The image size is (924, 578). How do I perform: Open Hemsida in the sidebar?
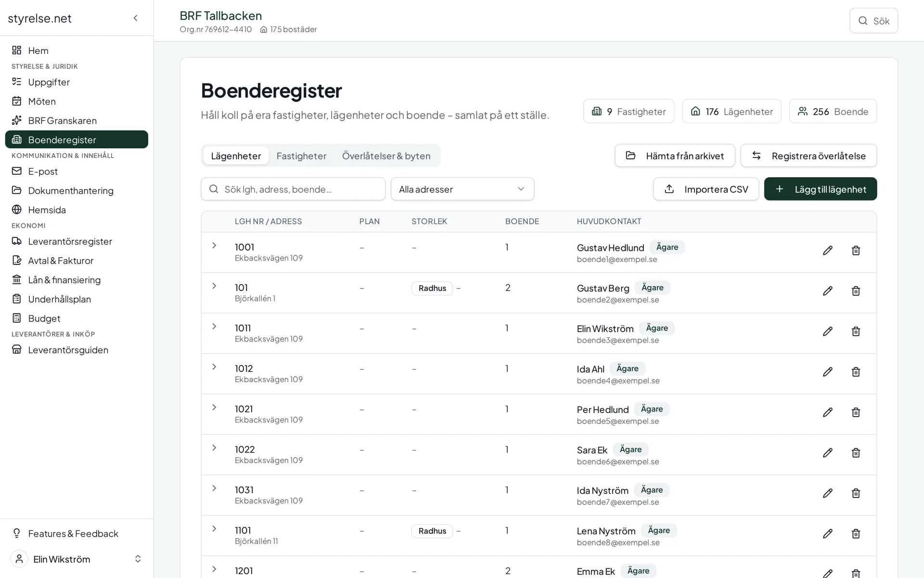coord(77,210)
